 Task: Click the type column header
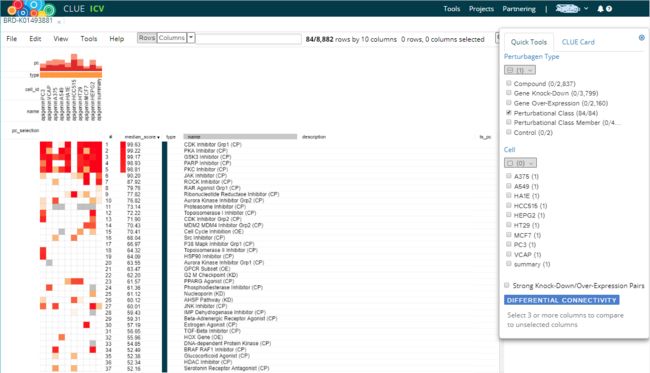coord(171,137)
